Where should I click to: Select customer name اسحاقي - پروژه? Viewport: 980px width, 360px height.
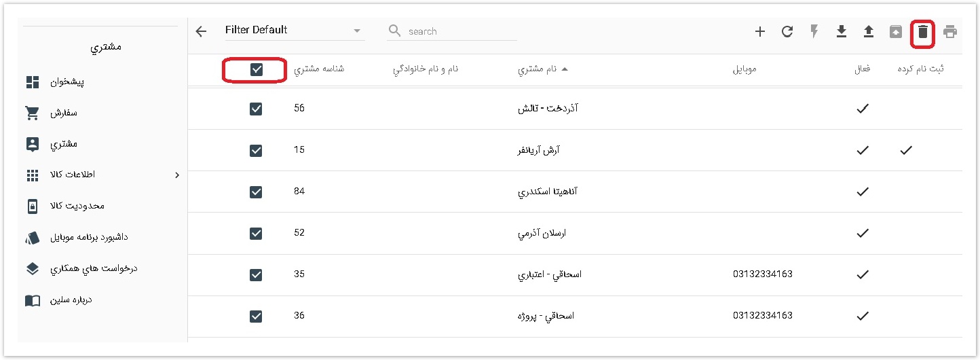point(546,316)
